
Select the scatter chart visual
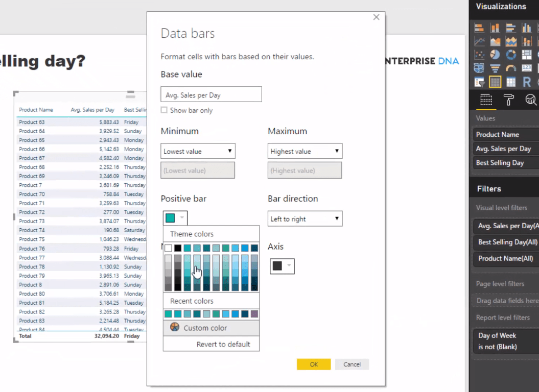[x=479, y=55]
